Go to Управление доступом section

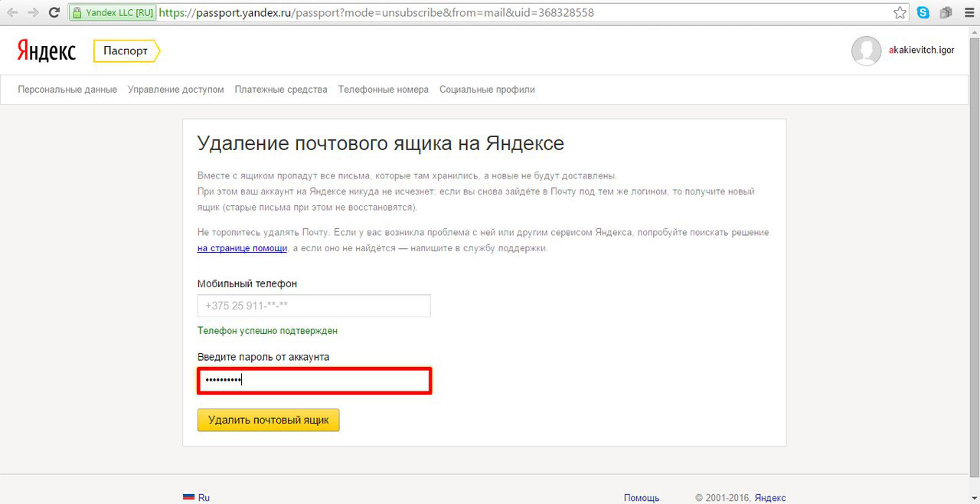tap(176, 90)
